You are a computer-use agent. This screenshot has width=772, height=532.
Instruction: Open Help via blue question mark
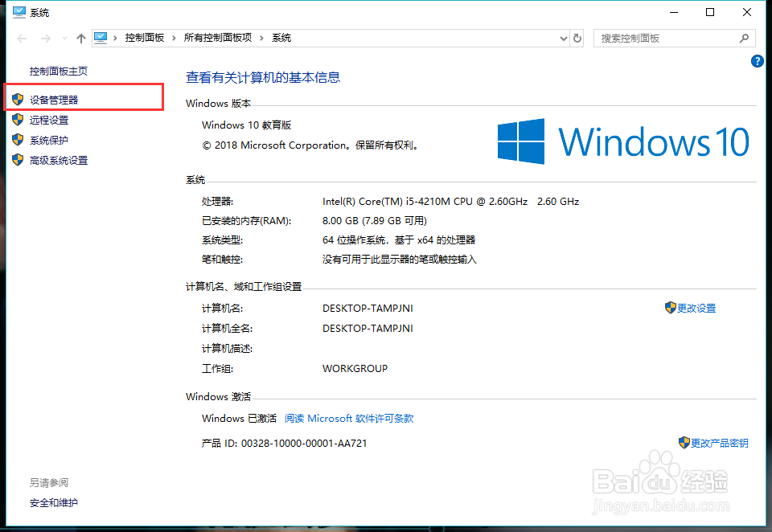pos(758,62)
